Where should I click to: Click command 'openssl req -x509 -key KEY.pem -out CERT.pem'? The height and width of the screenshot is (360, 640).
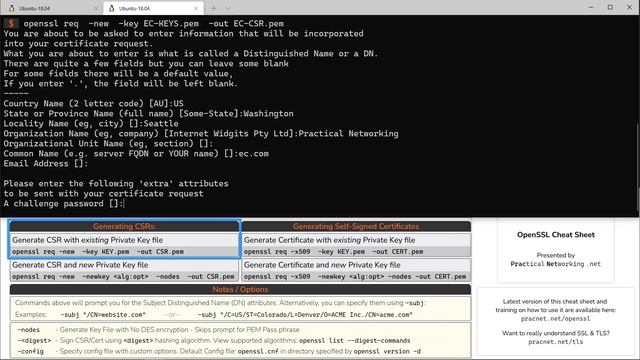point(333,252)
